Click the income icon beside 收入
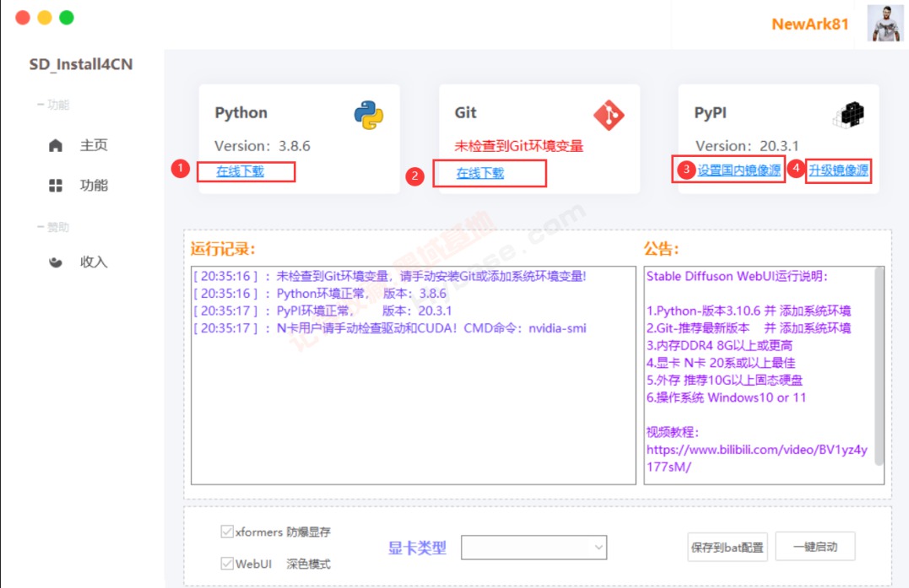909x588 pixels. pyautogui.click(x=56, y=262)
